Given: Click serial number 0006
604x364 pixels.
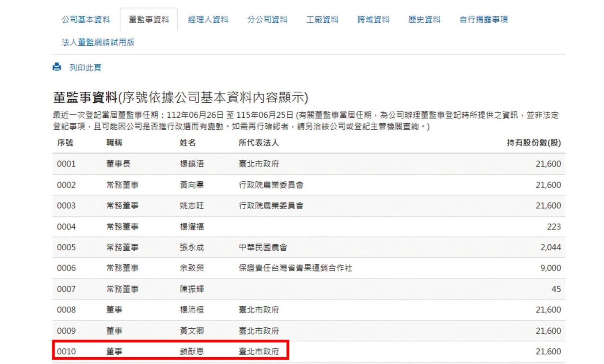Looking at the screenshot, I should 66,268.
